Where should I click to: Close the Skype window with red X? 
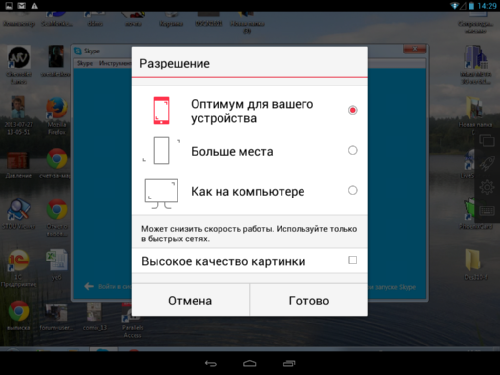(x=415, y=49)
